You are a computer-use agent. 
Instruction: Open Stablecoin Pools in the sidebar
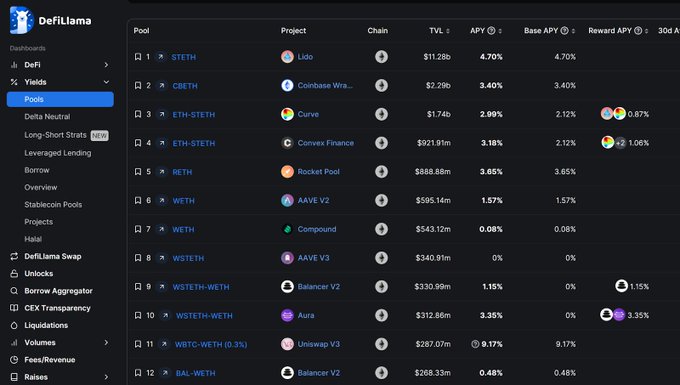[x=53, y=205]
